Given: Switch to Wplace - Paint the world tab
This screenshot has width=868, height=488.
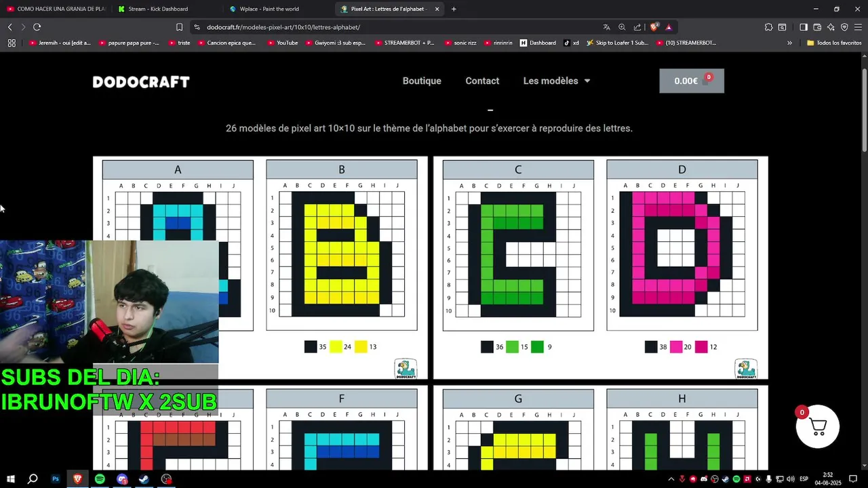Looking at the screenshot, I should pos(277,9).
